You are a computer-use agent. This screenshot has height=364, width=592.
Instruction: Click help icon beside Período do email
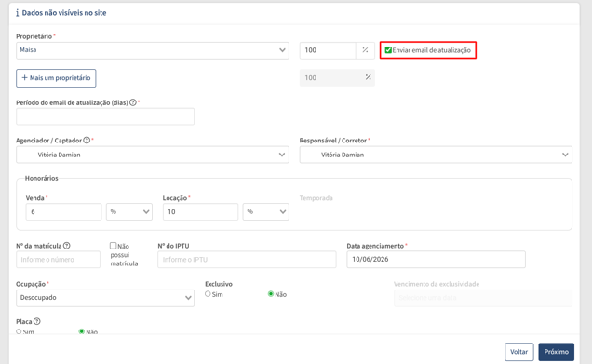[x=133, y=102]
